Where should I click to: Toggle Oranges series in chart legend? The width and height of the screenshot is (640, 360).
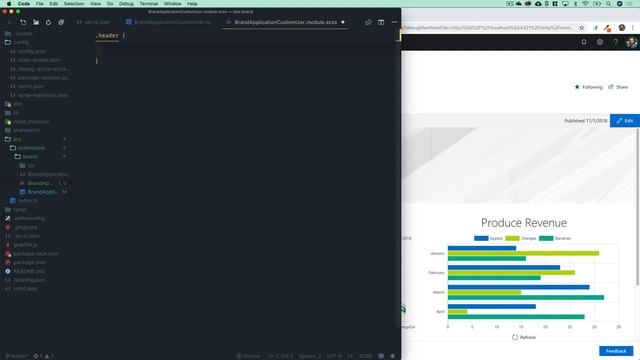521,238
